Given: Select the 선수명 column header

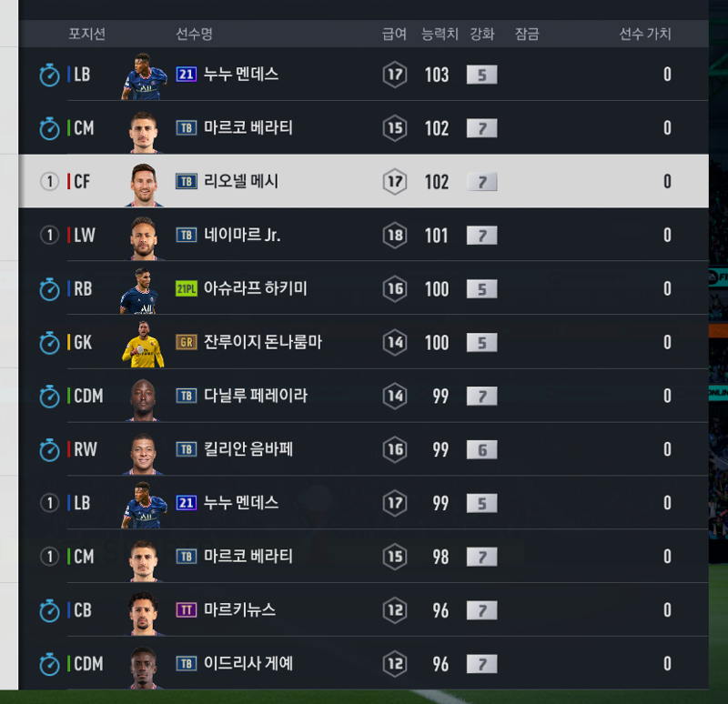Looking at the screenshot, I should pyautogui.click(x=194, y=34).
